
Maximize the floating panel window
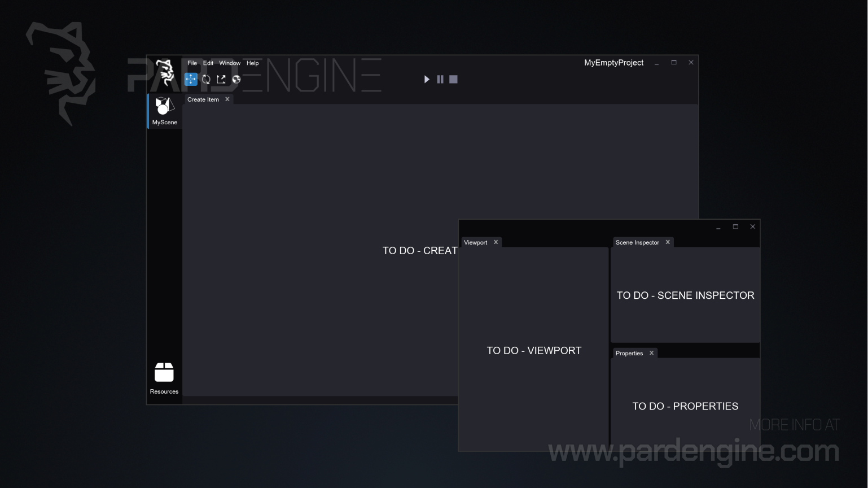click(x=735, y=226)
